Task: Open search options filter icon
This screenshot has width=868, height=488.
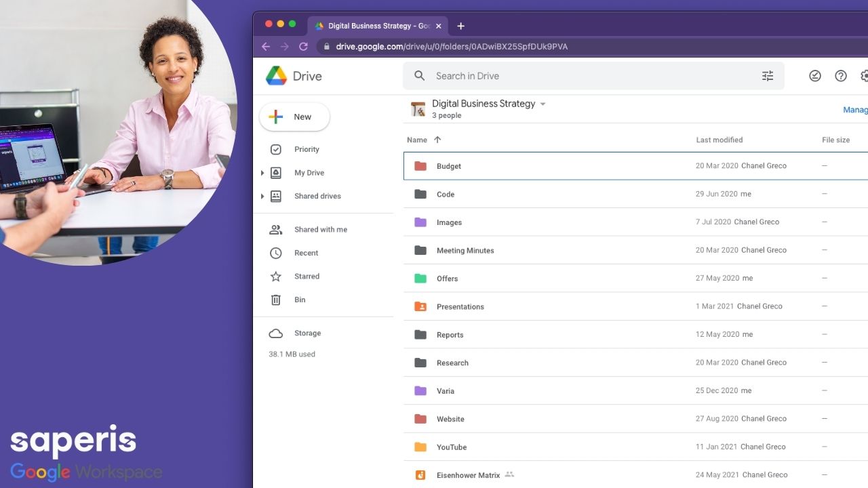Action: point(768,76)
